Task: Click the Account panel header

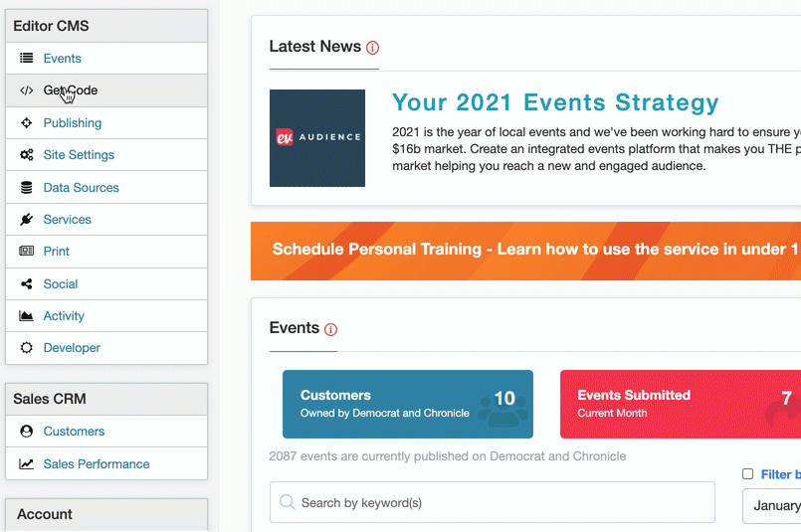Action: click(x=106, y=515)
